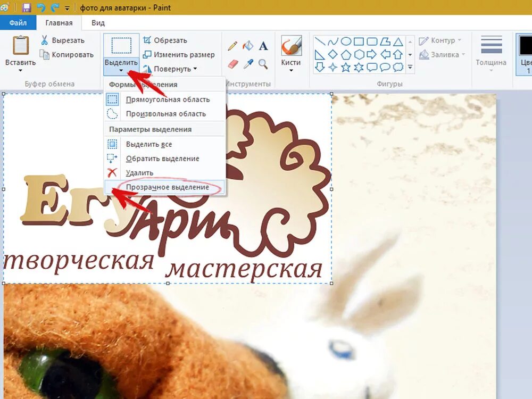The image size is (532, 399).
Task: Select the Pencil tool
Action: tap(232, 46)
